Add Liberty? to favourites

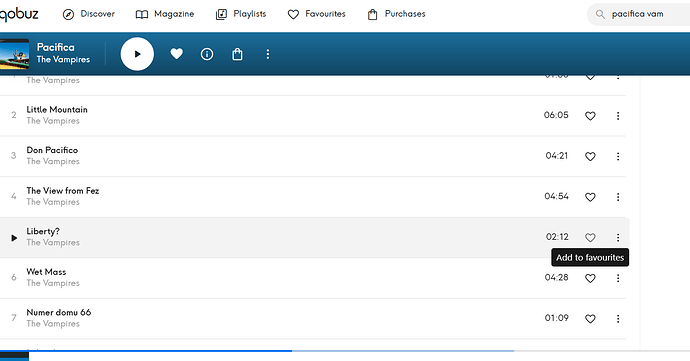(x=590, y=237)
